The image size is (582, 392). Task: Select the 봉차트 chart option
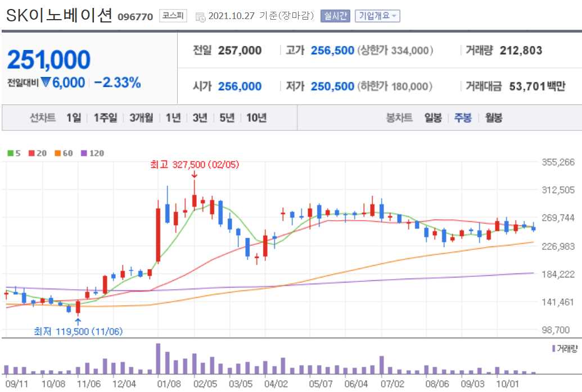tap(400, 118)
